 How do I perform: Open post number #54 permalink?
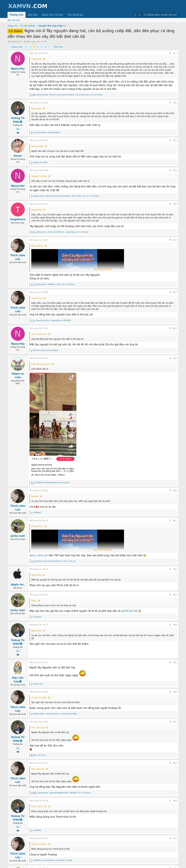click(x=175, y=170)
